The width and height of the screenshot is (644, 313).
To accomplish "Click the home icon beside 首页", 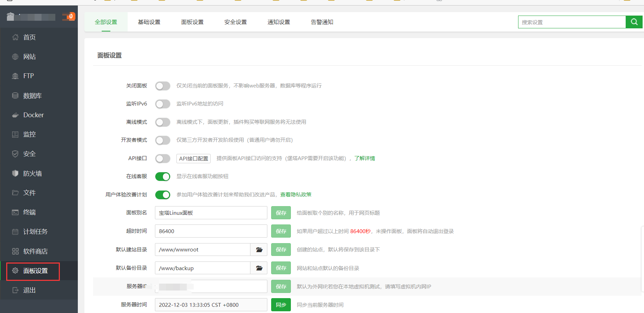I will (x=15, y=37).
